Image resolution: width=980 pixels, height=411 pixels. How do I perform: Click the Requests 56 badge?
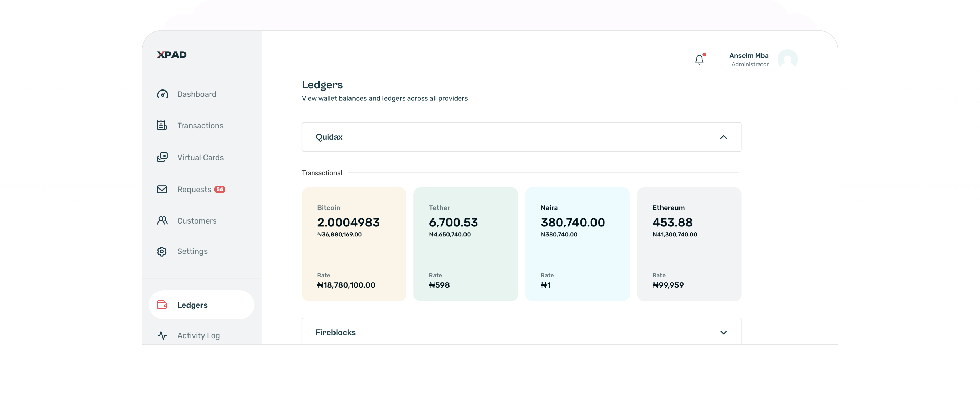click(x=220, y=189)
